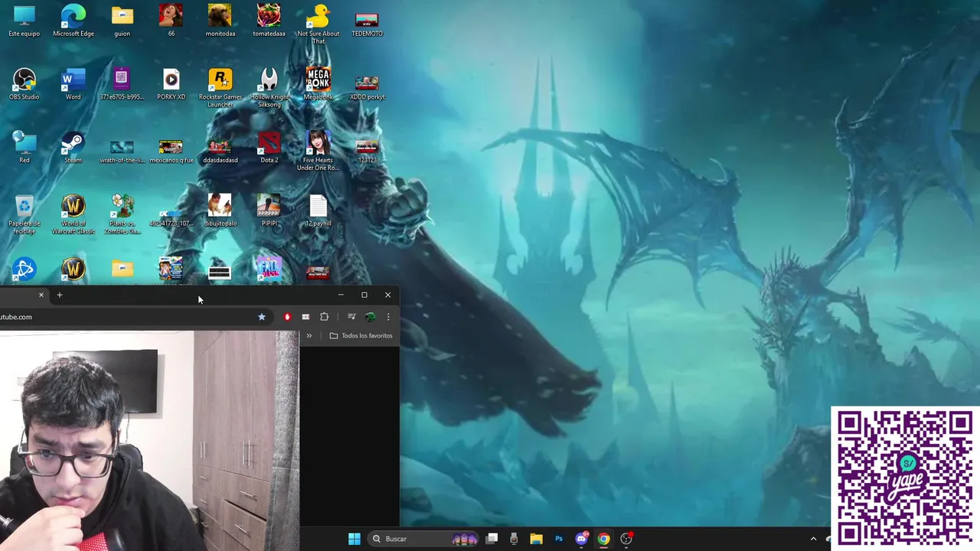
Task: Open Task View on the taskbar
Action: (492, 539)
